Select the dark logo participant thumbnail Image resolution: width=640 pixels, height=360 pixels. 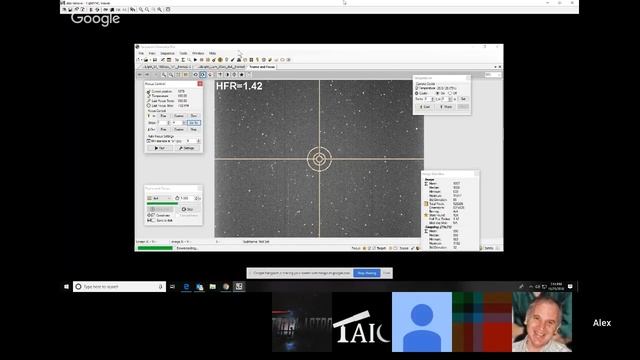[302, 322]
